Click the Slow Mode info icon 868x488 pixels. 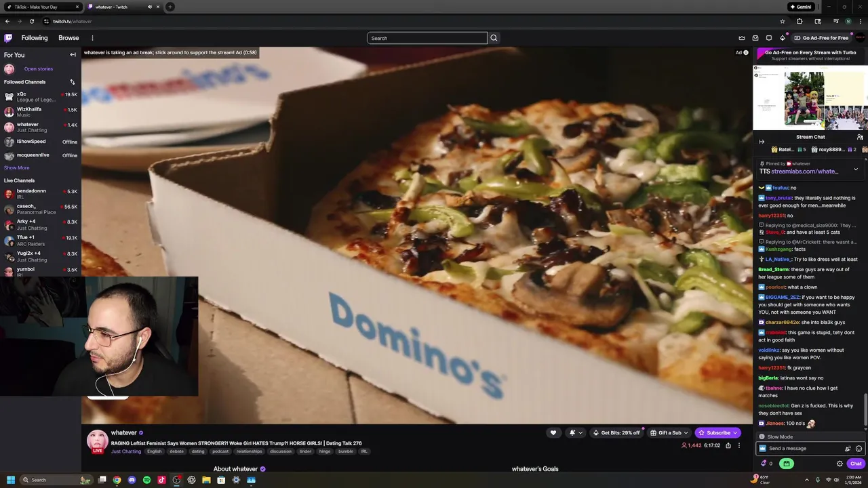pos(762,437)
